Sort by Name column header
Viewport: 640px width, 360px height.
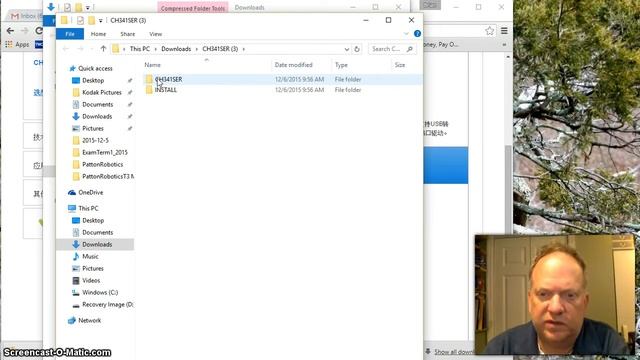coord(152,65)
